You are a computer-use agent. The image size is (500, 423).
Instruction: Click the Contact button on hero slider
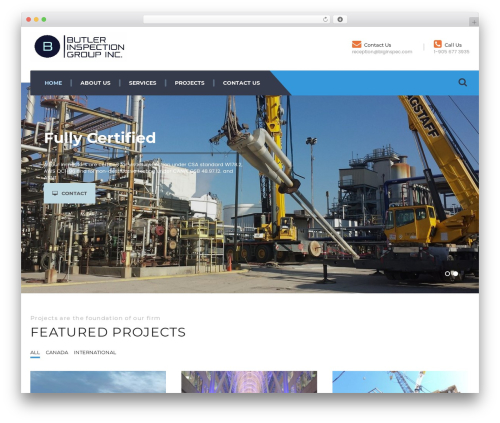point(70,193)
